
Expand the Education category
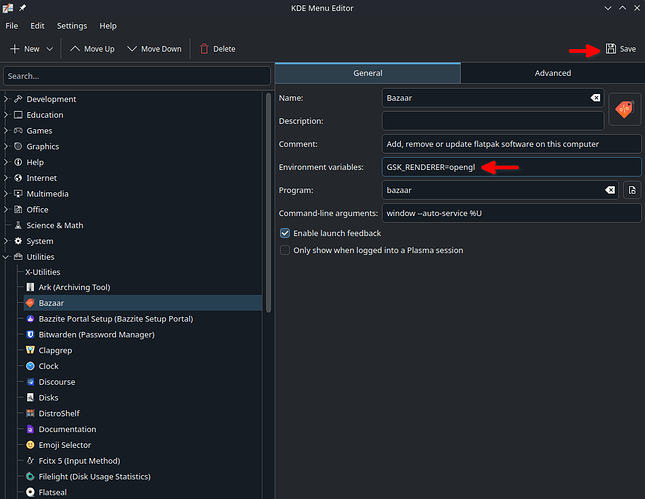[6, 115]
